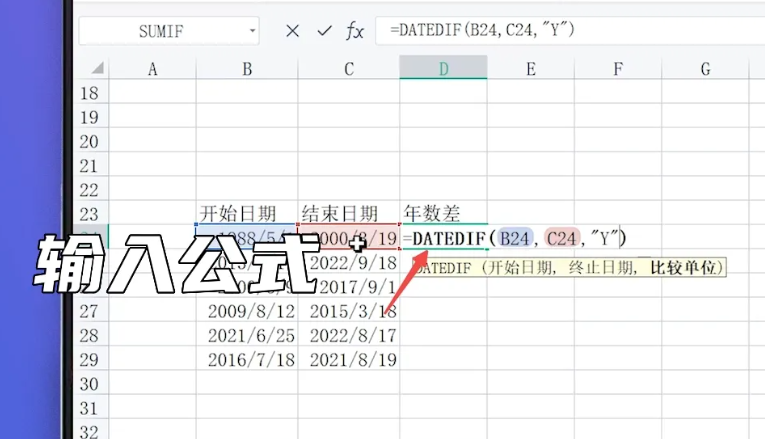The image size is (765, 439).
Task: Select row 29 header
Action: point(89,359)
